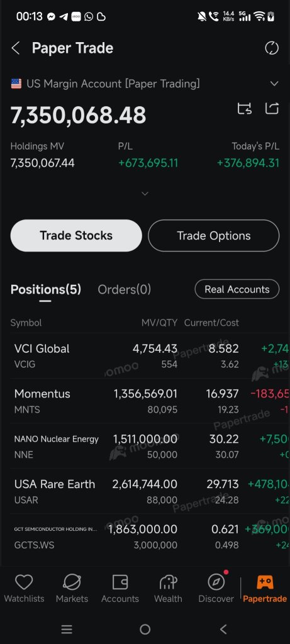Switch to the Orders(0) tab
290x644 pixels.
[124, 289]
